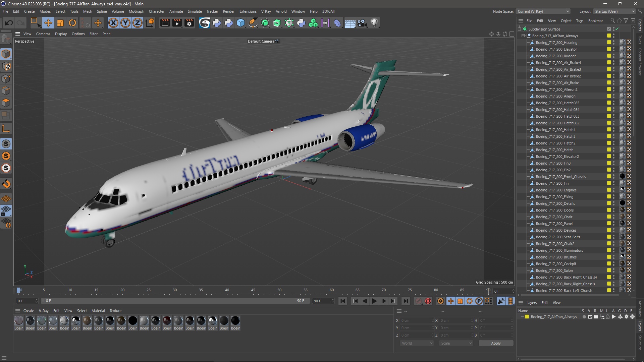Open the World coordinate system dropdown
This screenshot has height=362, width=644.
(x=417, y=343)
